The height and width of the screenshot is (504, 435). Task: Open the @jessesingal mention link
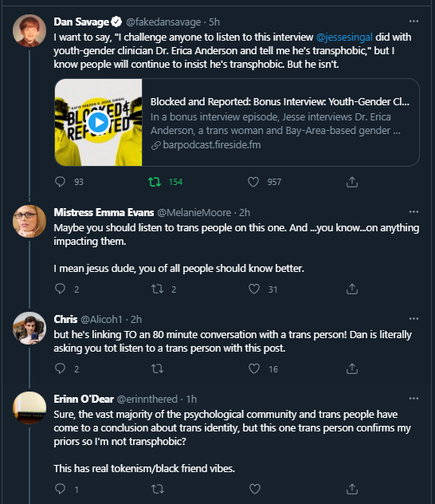click(344, 37)
